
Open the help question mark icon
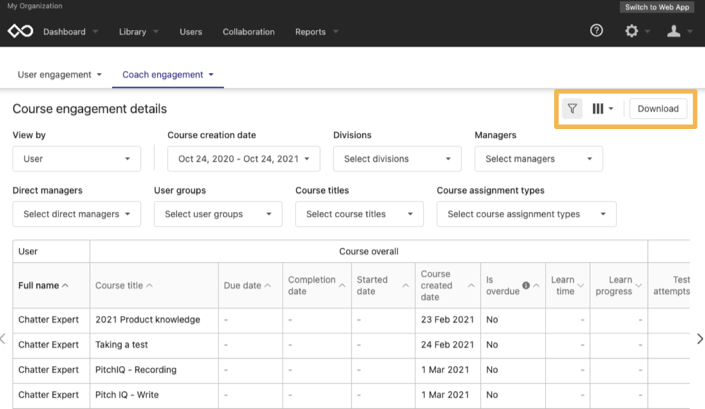[x=596, y=31]
